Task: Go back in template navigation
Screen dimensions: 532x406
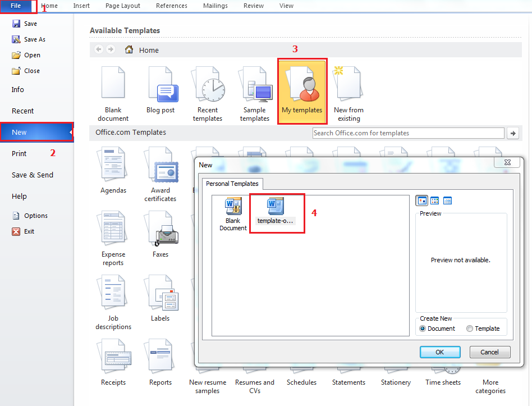Action: [99, 49]
